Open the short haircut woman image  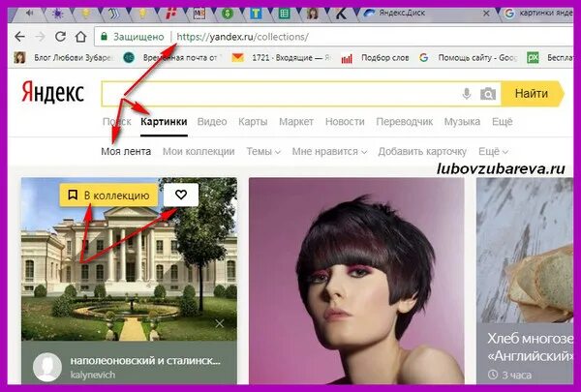coord(356,281)
